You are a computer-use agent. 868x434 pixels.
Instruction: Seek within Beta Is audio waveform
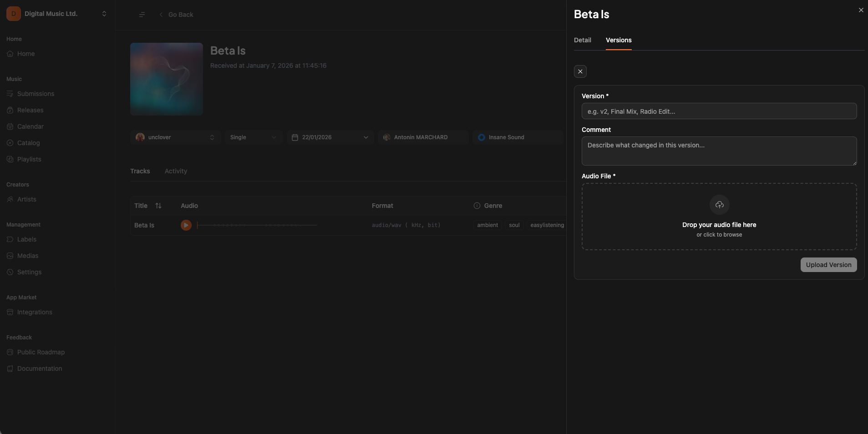tap(257, 225)
